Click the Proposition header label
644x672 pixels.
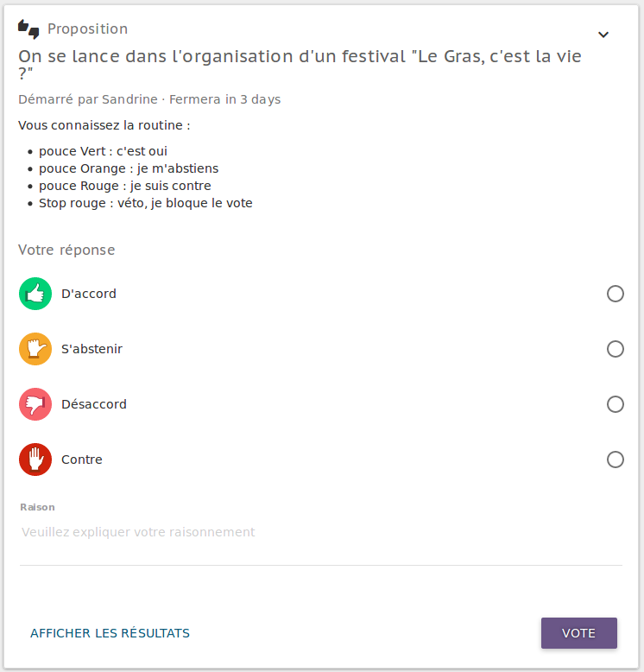[x=87, y=29]
